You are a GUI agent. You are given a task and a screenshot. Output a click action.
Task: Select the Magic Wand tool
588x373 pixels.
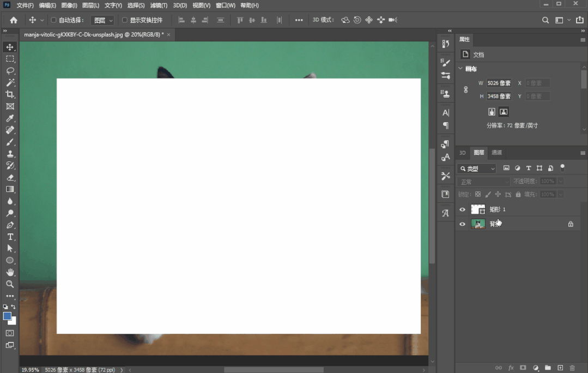(x=10, y=82)
